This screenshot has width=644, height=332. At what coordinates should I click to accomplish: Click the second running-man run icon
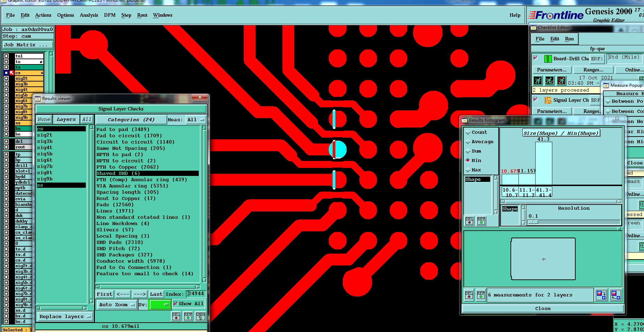[550, 81]
